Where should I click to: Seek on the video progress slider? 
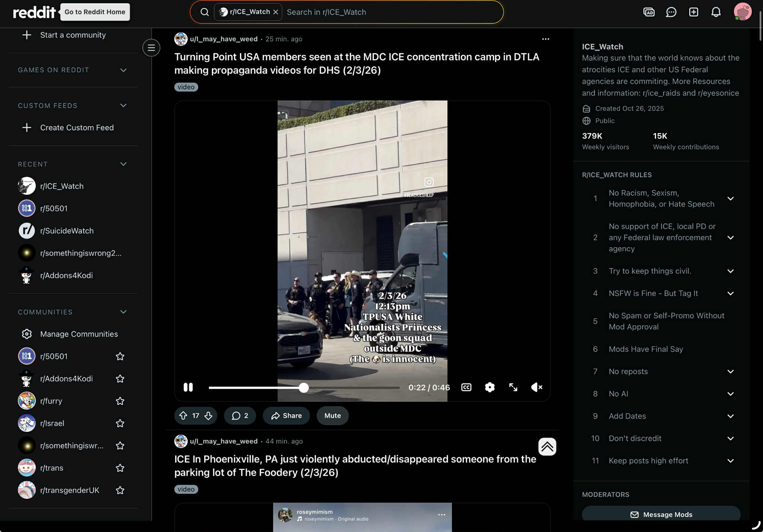click(304, 388)
